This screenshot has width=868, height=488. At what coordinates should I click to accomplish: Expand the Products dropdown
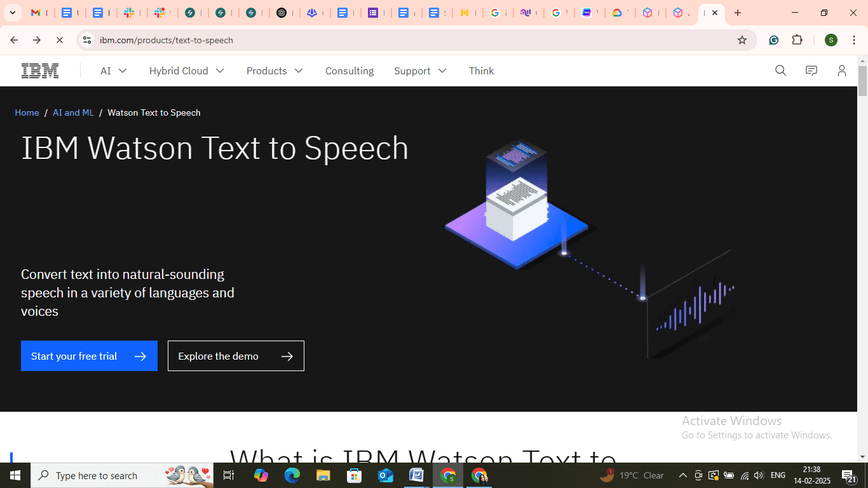[275, 71]
